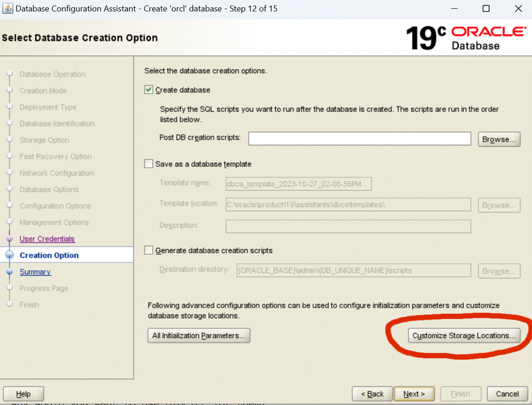Open All Initialization Parameters dialog
This screenshot has height=405, width=532.
coord(199,335)
